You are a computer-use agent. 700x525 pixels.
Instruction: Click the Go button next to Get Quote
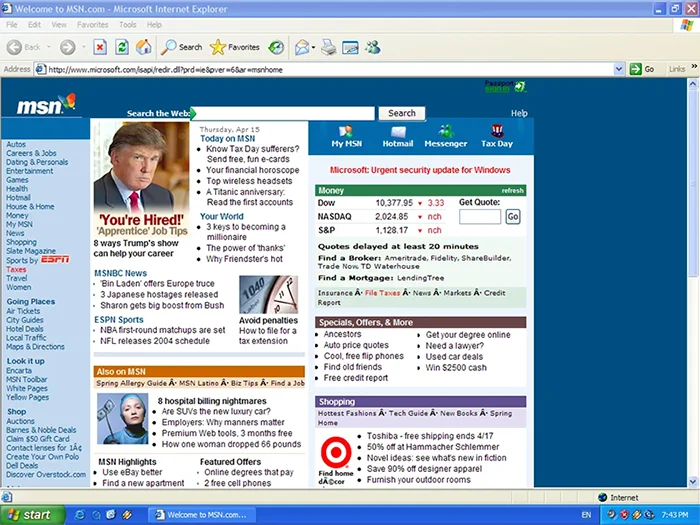tap(513, 217)
